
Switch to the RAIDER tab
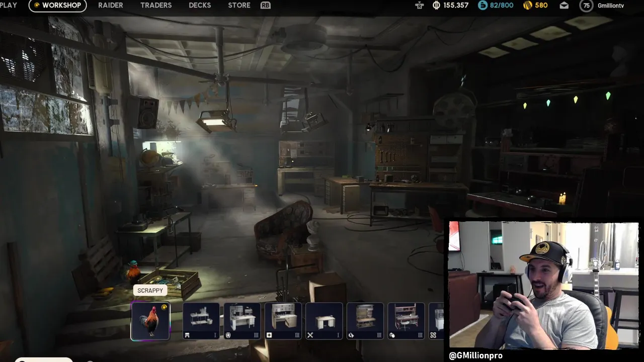110,5
